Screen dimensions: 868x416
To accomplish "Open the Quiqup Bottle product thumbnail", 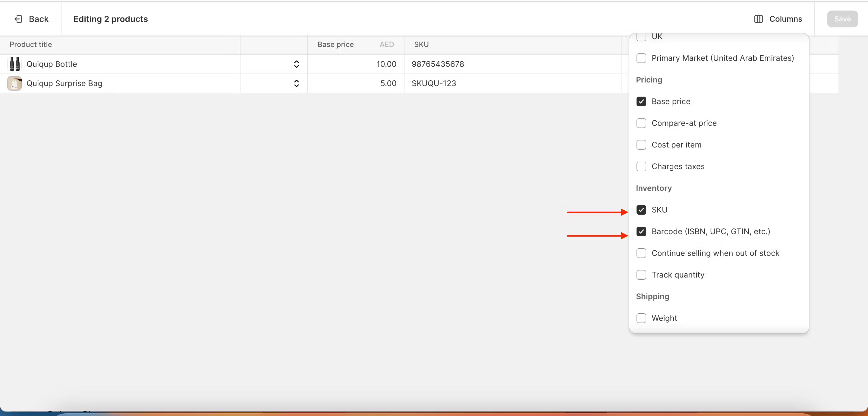I will [14, 64].
